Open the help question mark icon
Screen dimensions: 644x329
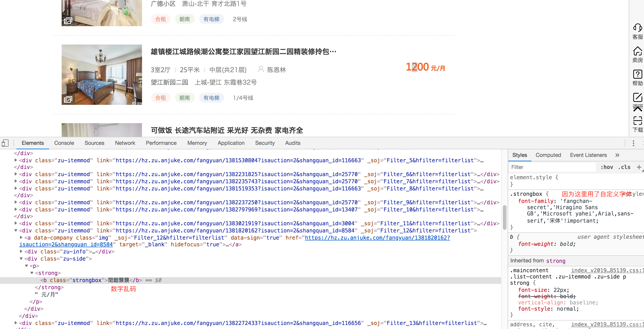pyautogui.click(x=637, y=75)
